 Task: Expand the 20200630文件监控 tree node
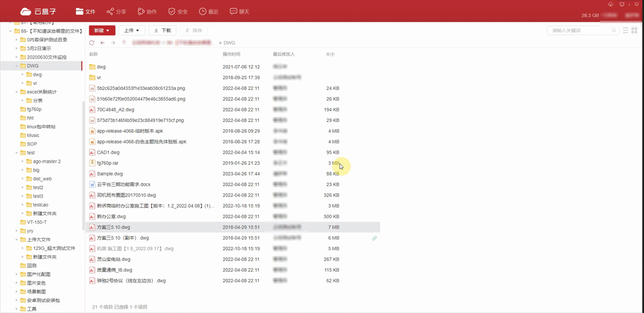coord(16,57)
